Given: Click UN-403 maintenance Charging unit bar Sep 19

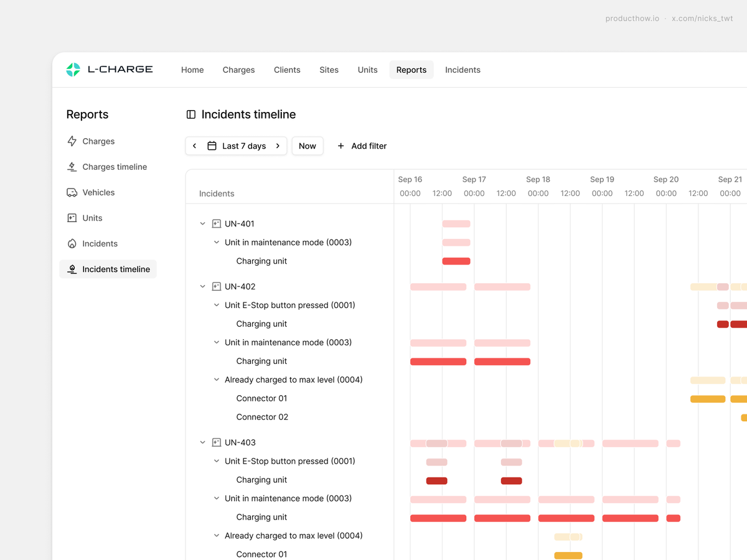Looking at the screenshot, I should [631, 518].
